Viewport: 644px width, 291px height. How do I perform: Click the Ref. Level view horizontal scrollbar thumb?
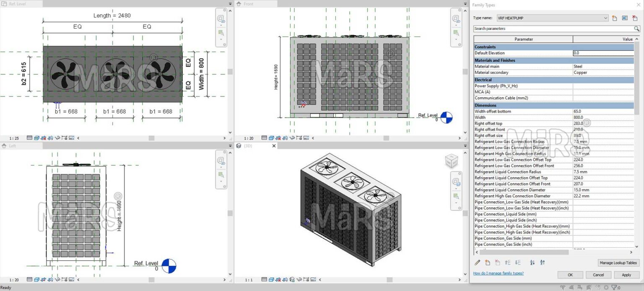point(151,138)
